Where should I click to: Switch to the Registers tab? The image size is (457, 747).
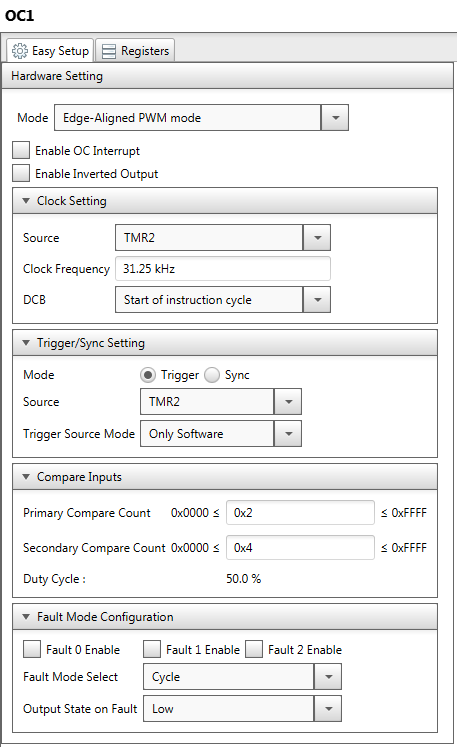[135, 50]
